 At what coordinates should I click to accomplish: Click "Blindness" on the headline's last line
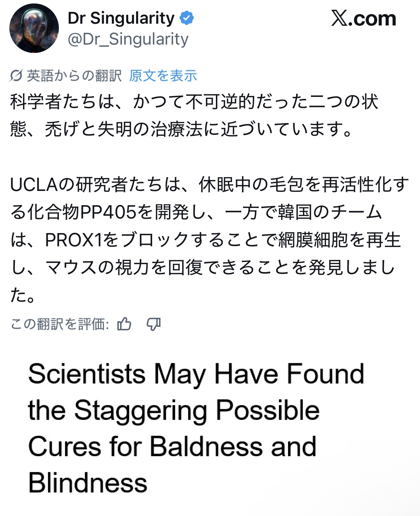(88, 483)
